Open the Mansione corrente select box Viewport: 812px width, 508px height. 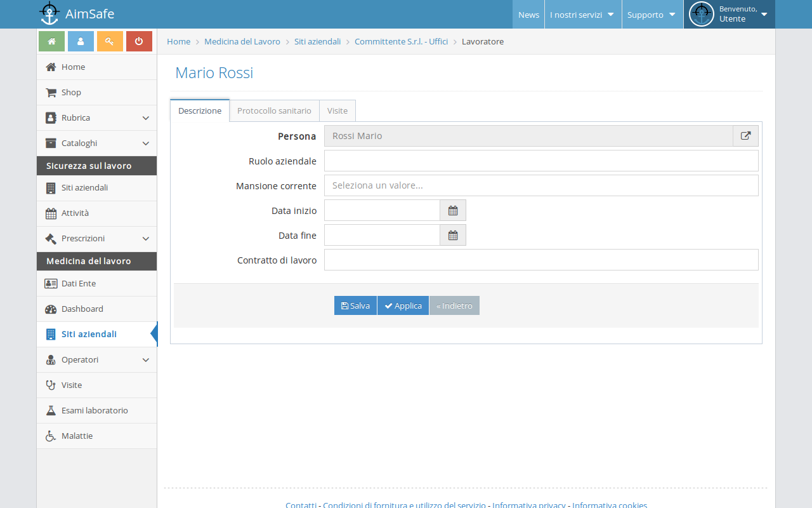click(541, 185)
